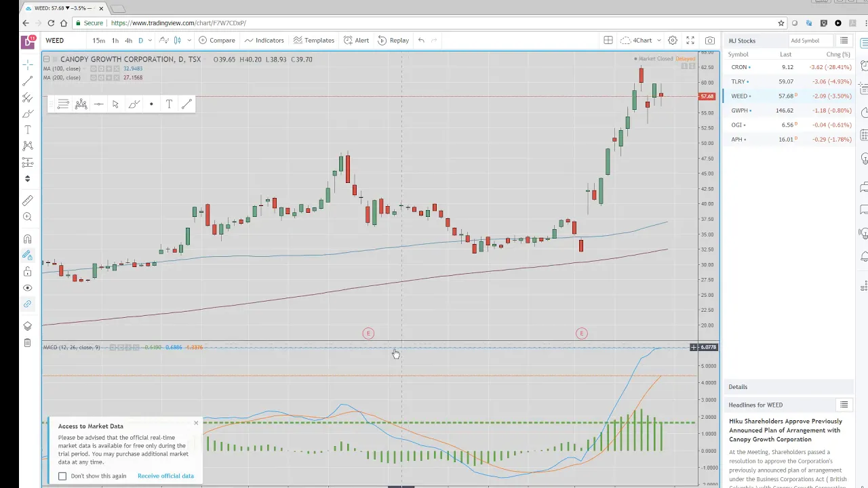
Task: Bookmark this page with the star
Action: [x=781, y=23]
